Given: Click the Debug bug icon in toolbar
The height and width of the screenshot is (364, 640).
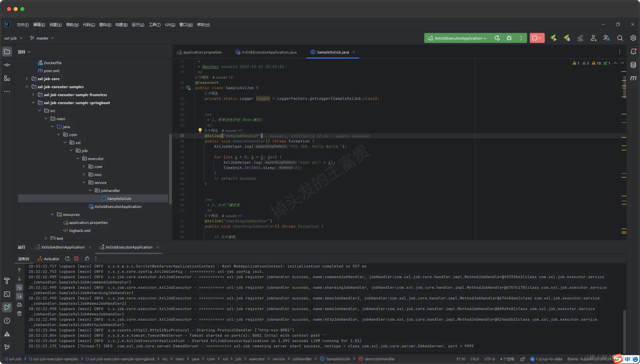Looking at the screenshot, I should tap(509, 38).
